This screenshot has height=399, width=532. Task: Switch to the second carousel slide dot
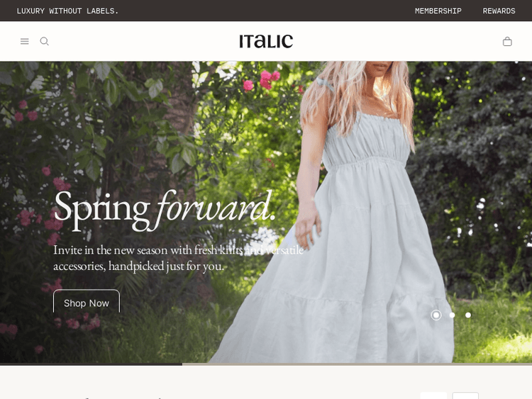452,315
